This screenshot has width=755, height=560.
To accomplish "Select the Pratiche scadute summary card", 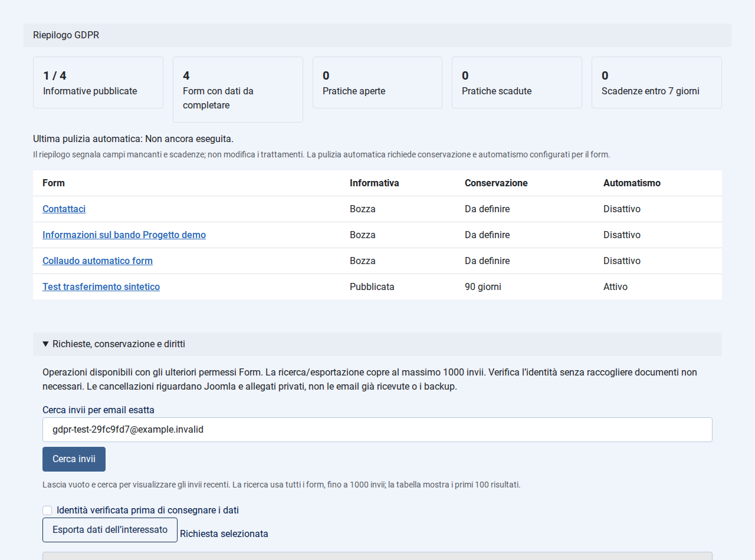I will 517,83.
